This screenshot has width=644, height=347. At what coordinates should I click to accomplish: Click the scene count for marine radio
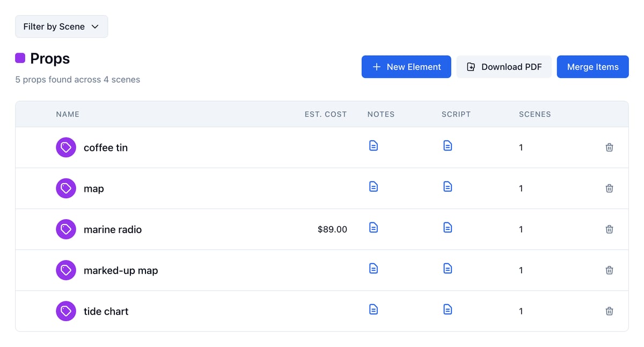coord(521,229)
